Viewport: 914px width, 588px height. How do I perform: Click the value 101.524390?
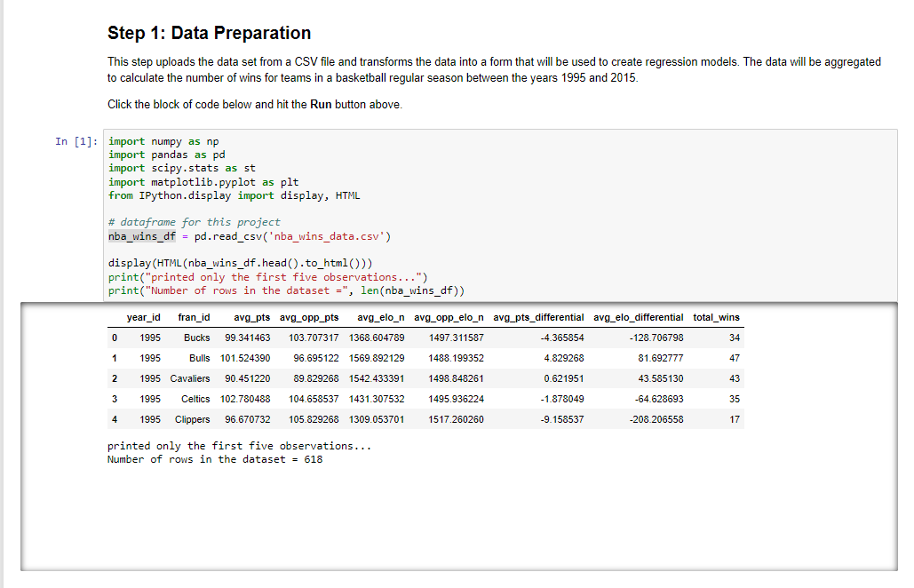pos(245,358)
